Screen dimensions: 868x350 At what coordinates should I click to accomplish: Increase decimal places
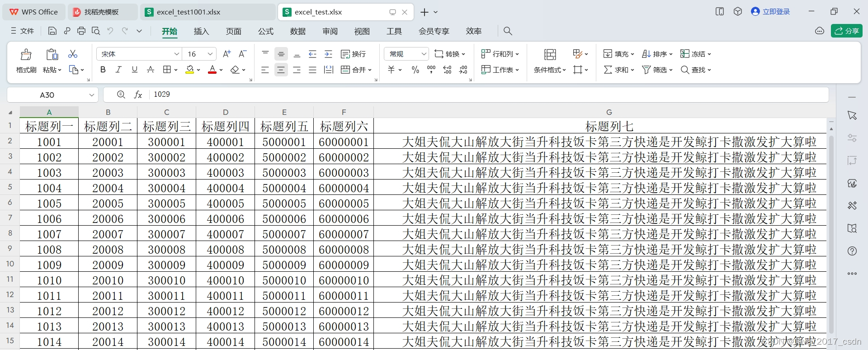pyautogui.click(x=448, y=70)
